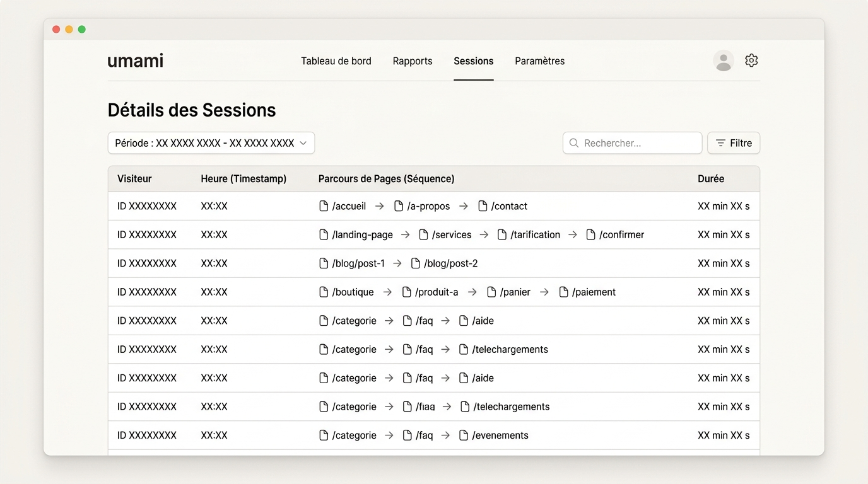The image size is (868, 484).
Task: Click the /faq page icon in the /evenements row
Action: (x=408, y=435)
